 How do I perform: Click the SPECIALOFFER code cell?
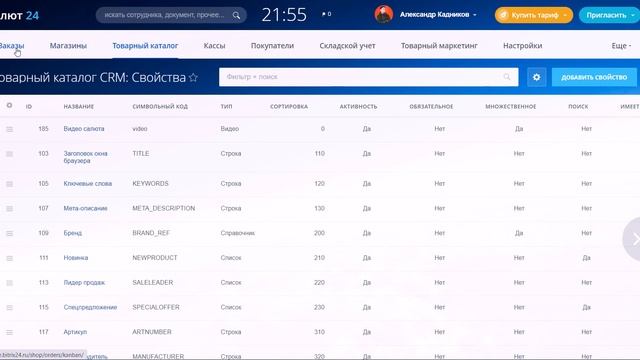[x=156, y=307]
